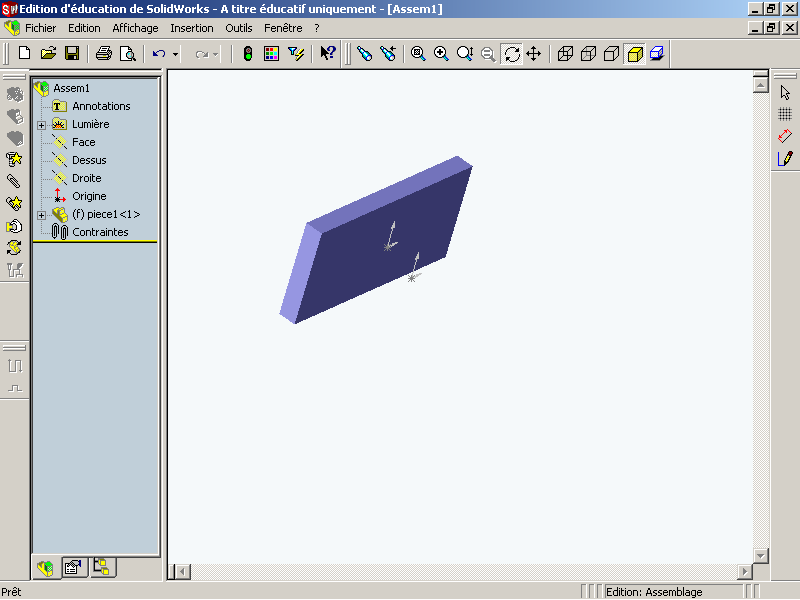The height and width of the screenshot is (600, 800).
Task: Open the undo history dropdown arrow
Action: pos(175,54)
